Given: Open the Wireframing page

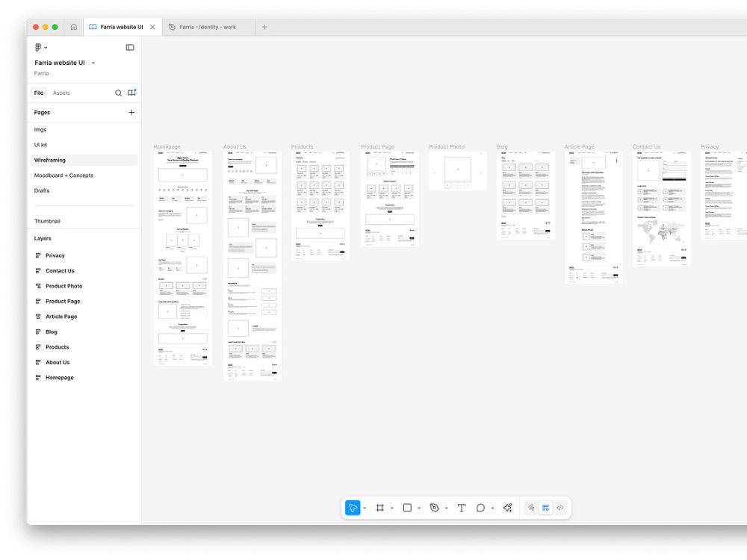Looking at the screenshot, I should click(84, 160).
